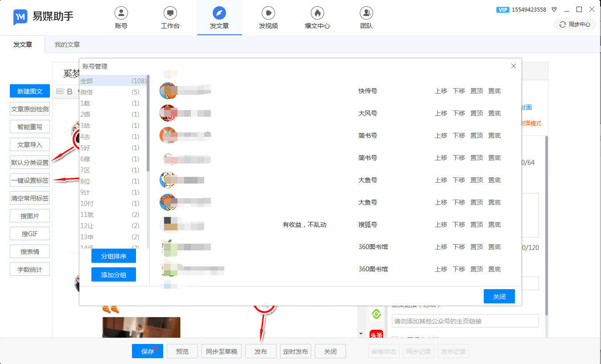Image resolution: width=601 pixels, height=364 pixels.
Task: Click 字数统计 word count
Action: 30,270
